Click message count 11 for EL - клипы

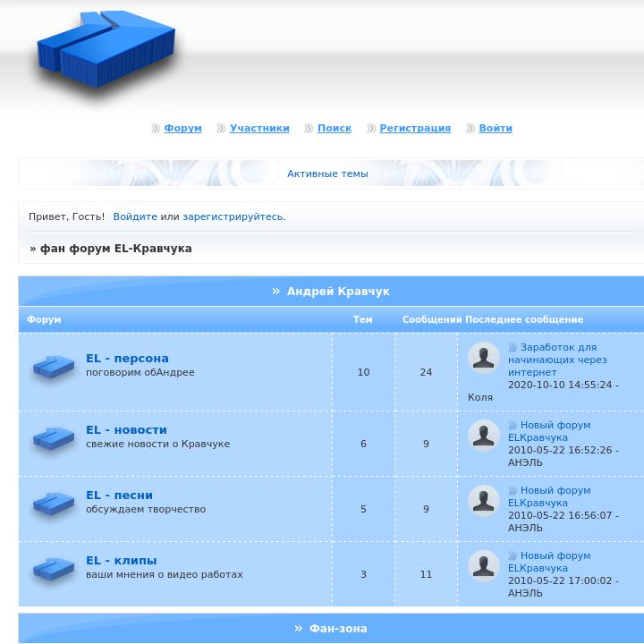point(426,574)
